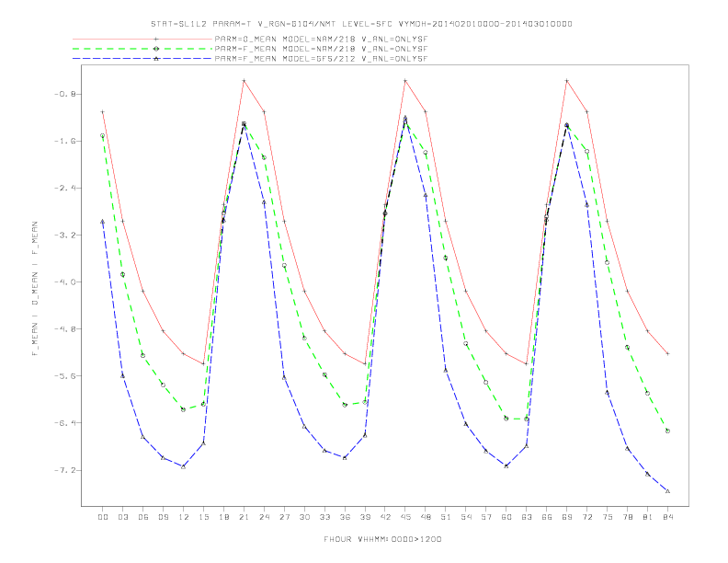Click the forecast hour label 06 on the x-axis
The image size is (728, 563).
point(143,517)
